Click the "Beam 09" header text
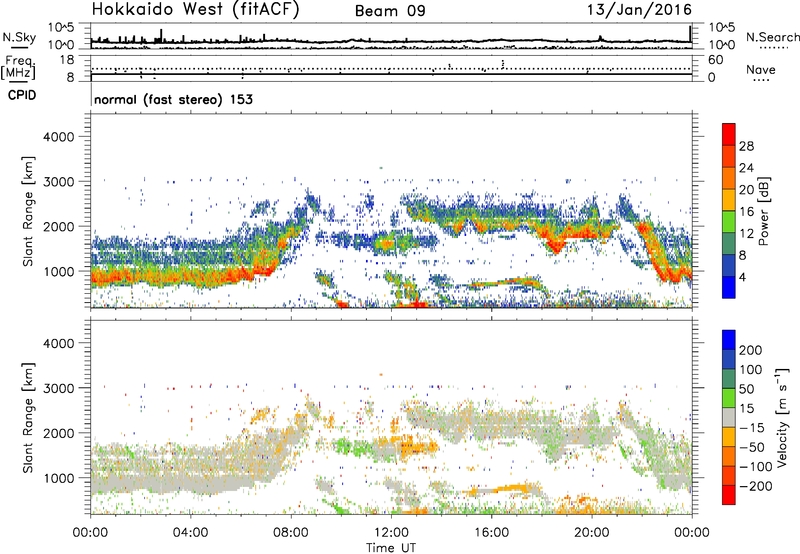 pos(390,11)
